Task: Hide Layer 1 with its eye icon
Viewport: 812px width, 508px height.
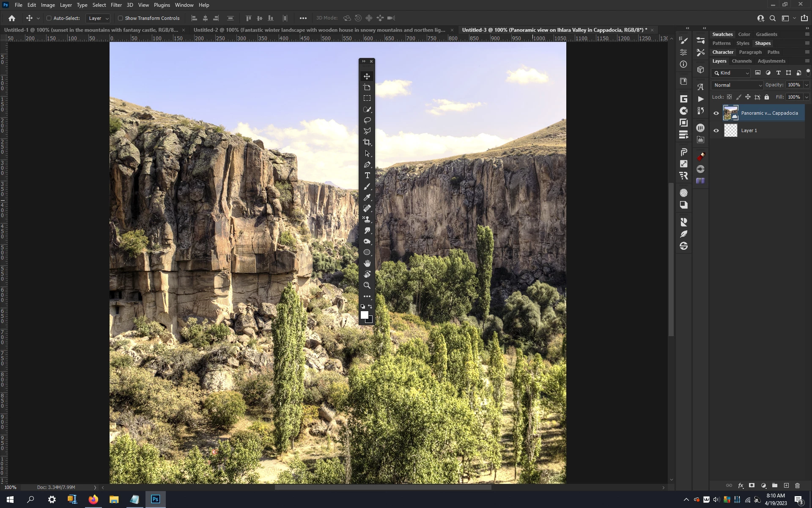Action: coord(716,130)
